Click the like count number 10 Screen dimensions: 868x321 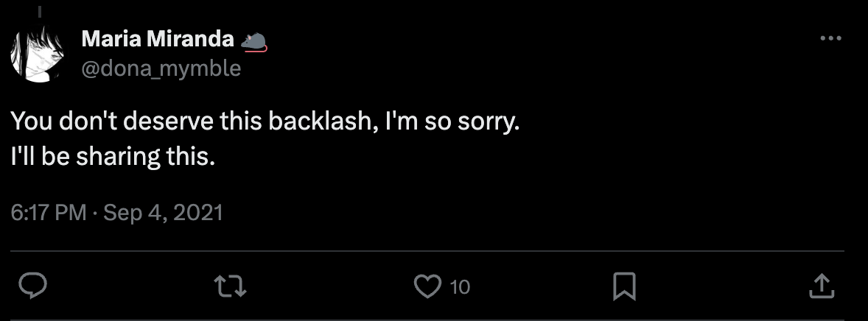pos(460,286)
